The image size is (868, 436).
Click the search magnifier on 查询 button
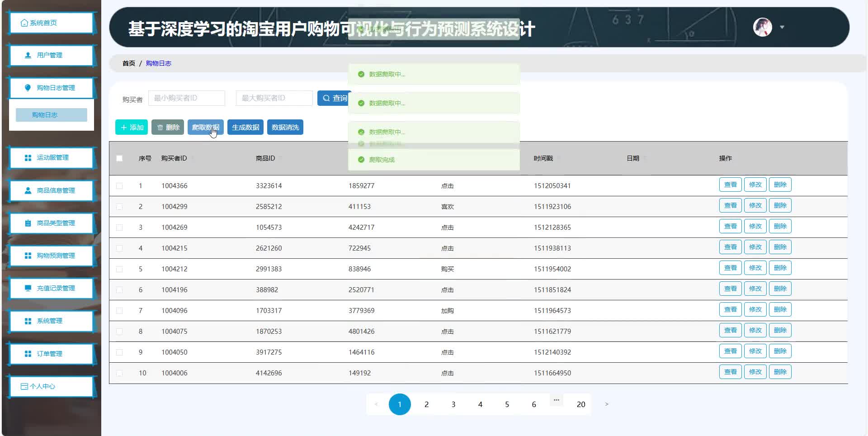click(x=326, y=98)
